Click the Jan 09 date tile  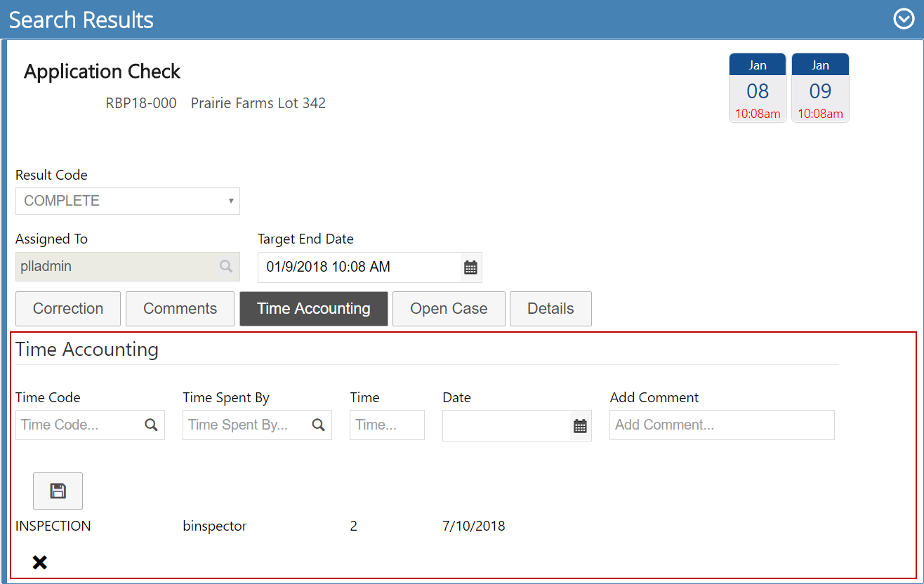[820, 88]
